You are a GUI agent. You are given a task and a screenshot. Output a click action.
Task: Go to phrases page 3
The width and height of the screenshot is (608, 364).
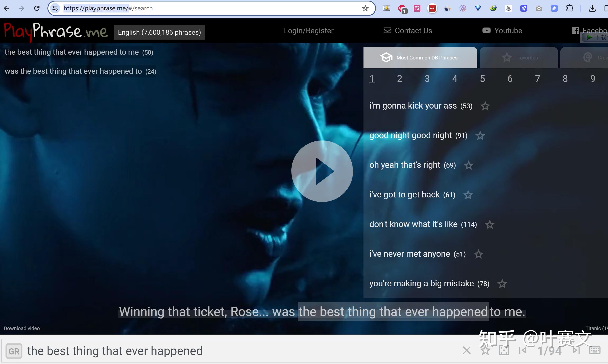(427, 79)
